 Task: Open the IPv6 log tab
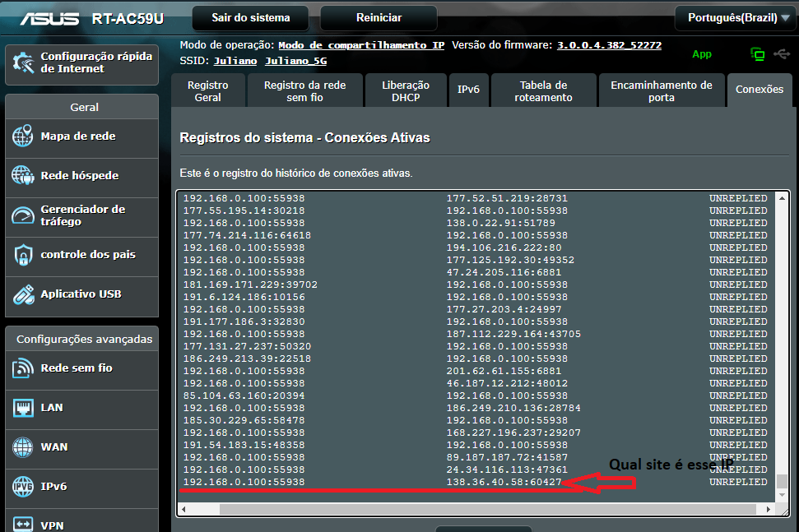pos(468,90)
